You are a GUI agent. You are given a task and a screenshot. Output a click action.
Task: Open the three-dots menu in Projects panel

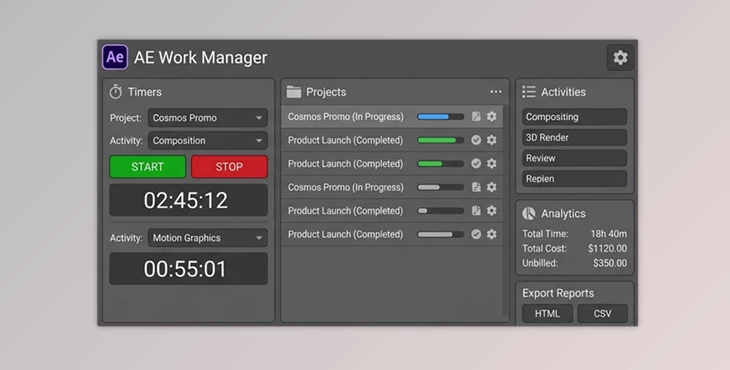click(x=496, y=92)
